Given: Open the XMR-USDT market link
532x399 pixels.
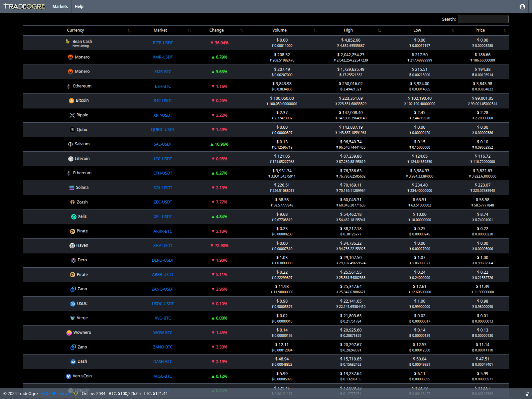Looking at the screenshot, I should (163, 57).
